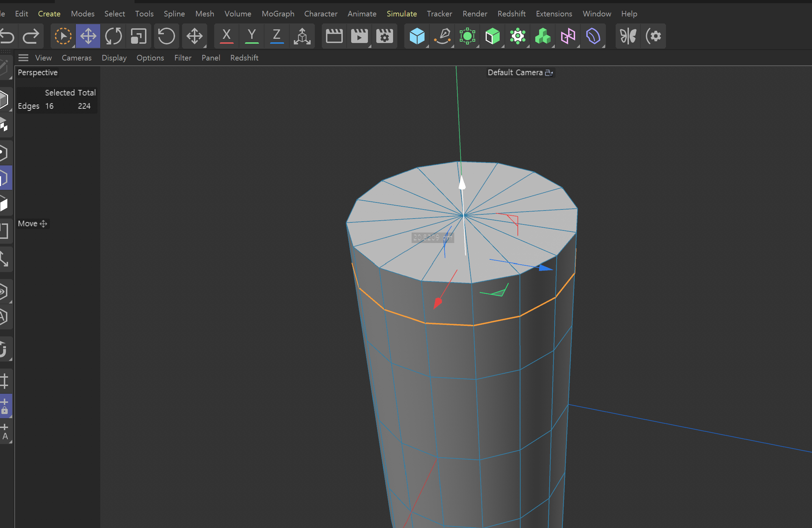Toggle the Y axis lock
The image size is (812, 528).
tap(252, 36)
